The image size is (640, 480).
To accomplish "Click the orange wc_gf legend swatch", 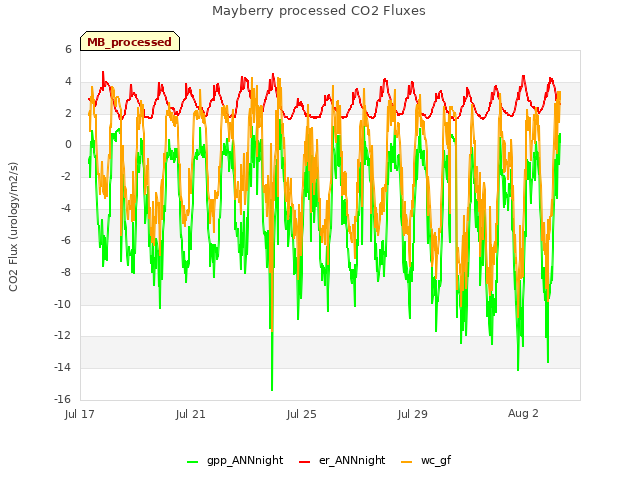I will click(x=407, y=462).
